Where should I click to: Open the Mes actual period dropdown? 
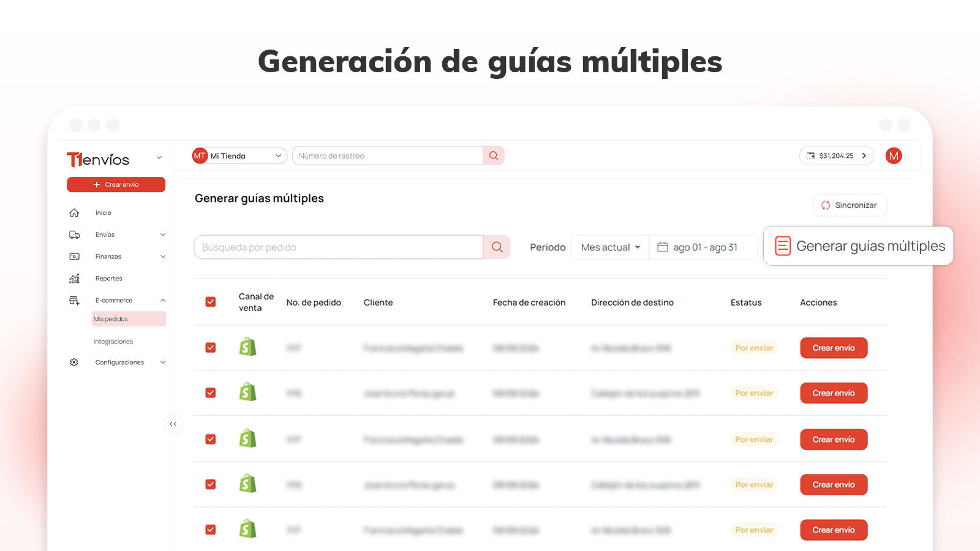(x=609, y=247)
